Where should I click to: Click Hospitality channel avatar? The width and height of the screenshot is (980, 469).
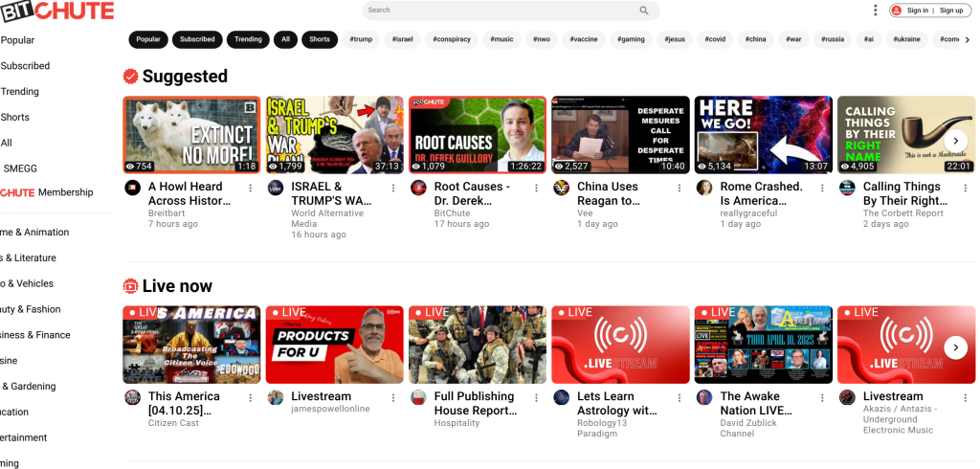point(419,397)
